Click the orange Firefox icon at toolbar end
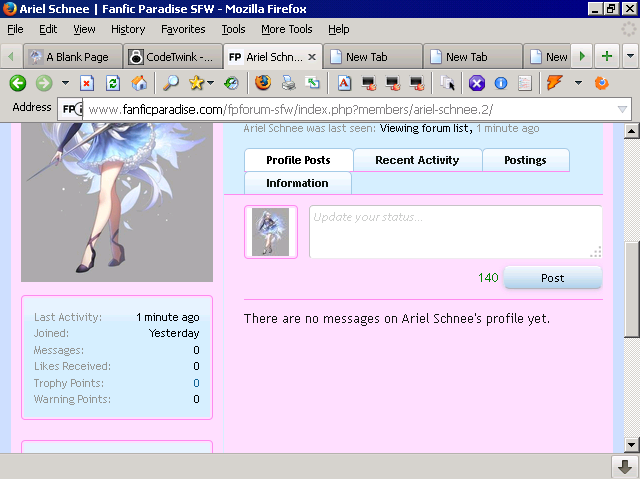Image resolution: width=640 pixels, height=480 pixels. [601, 83]
